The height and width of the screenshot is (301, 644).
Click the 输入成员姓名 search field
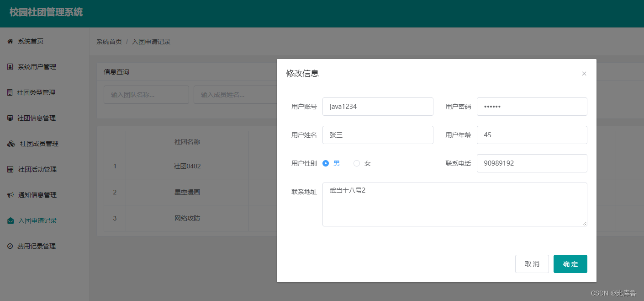click(x=235, y=95)
